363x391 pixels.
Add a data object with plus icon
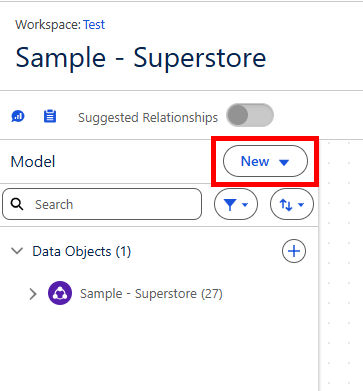294,251
